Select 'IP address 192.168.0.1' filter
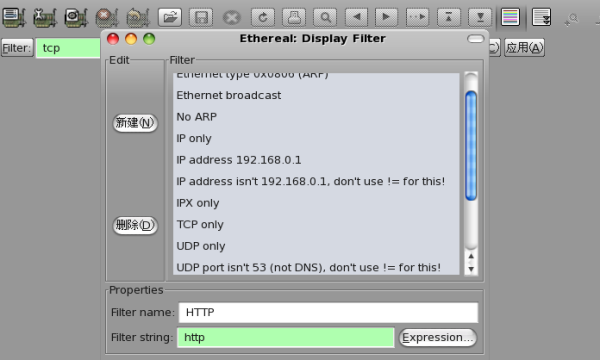This screenshot has width=600, height=360. 316,160
